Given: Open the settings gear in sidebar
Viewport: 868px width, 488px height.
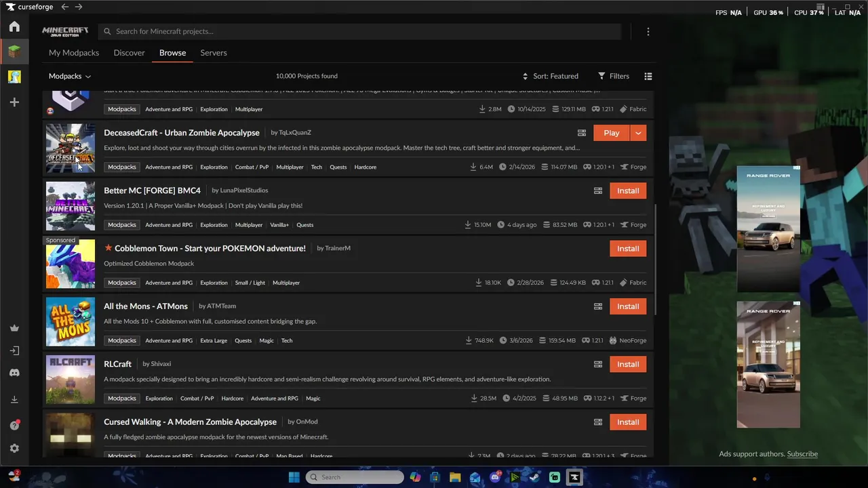Looking at the screenshot, I should pyautogui.click(x=14, y=449).
